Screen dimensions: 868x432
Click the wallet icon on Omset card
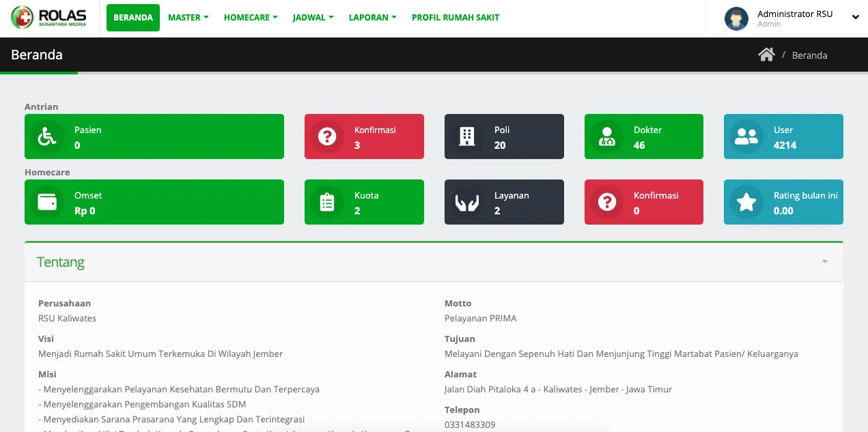pos(47,202)
